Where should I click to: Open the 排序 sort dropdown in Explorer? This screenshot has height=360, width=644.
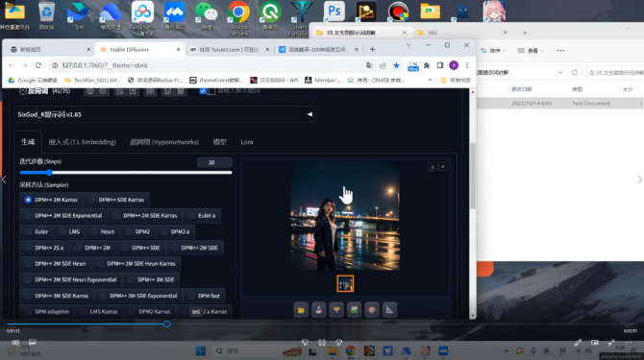(x=493, y=51)
